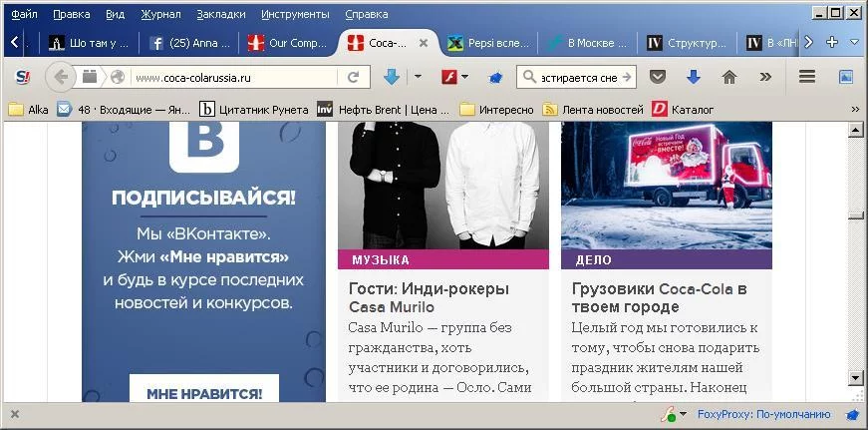Open the Закладки menu
868x430 pixels.
pyautogui.click(x=221, y=14)
